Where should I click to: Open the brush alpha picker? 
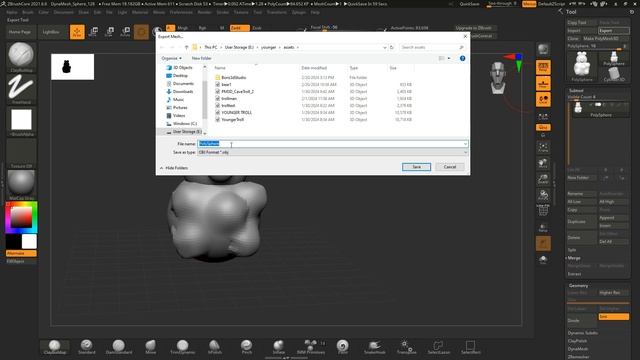[21, 121]
